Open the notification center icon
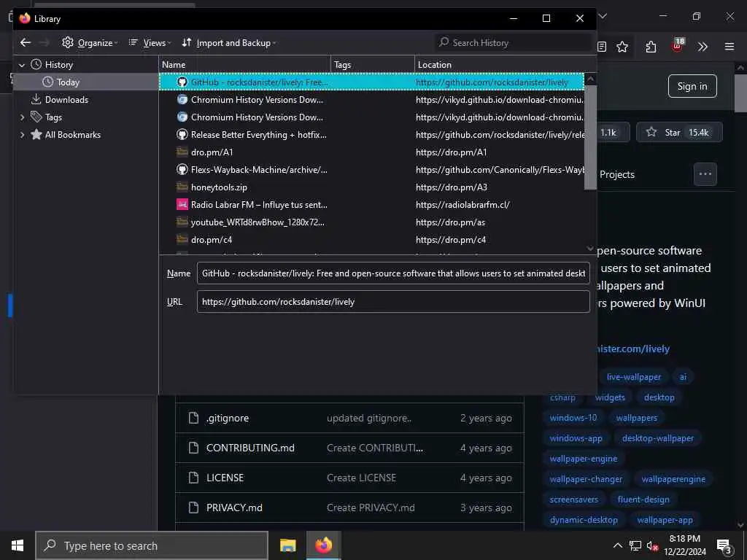 pos(724,546)
